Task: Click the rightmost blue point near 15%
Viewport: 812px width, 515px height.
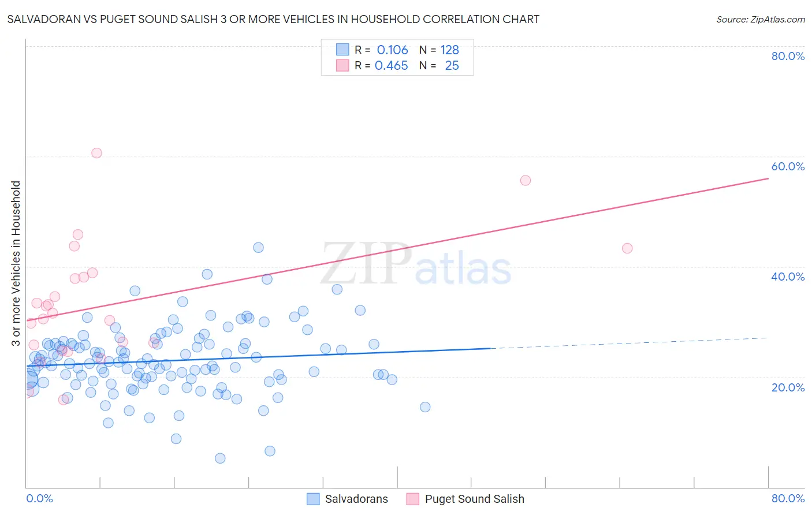Action: tap(425, 407)
